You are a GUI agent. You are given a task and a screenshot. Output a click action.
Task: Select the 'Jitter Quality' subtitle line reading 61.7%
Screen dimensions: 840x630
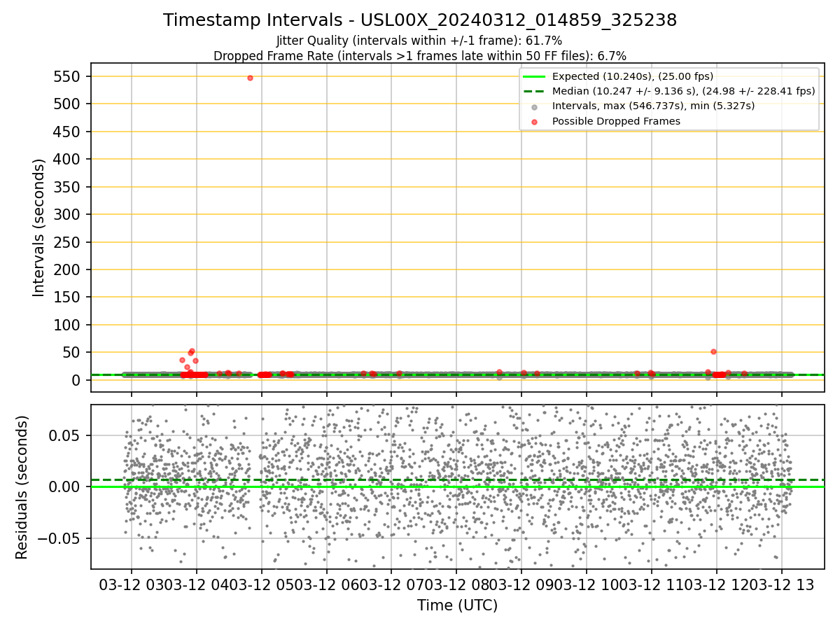[419, 41]
